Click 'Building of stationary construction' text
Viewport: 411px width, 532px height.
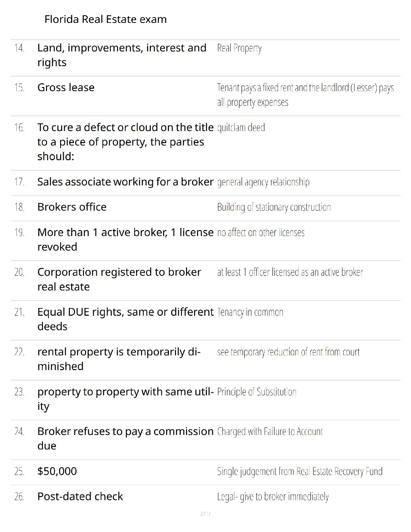[x=274, y=207]
